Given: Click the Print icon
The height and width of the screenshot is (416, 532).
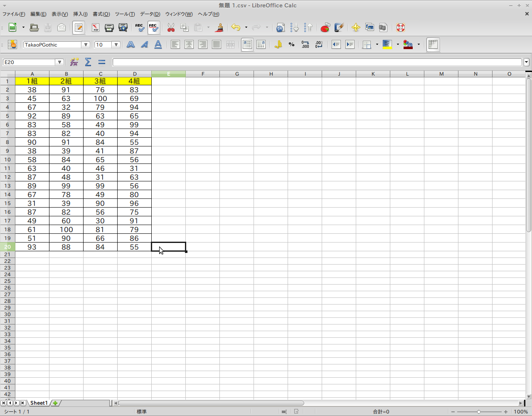Looking at the screenshot, I should (109, 27).
